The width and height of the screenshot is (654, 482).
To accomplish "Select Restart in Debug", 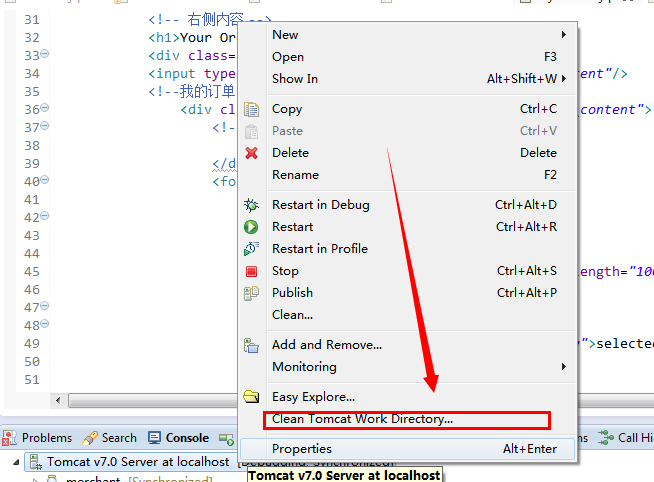I will [x=420, y=205].
